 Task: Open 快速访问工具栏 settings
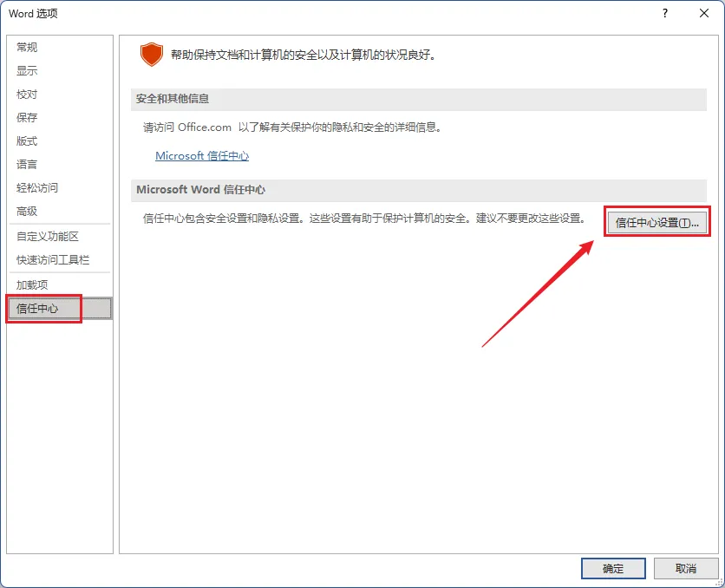(x=59, y=260)
